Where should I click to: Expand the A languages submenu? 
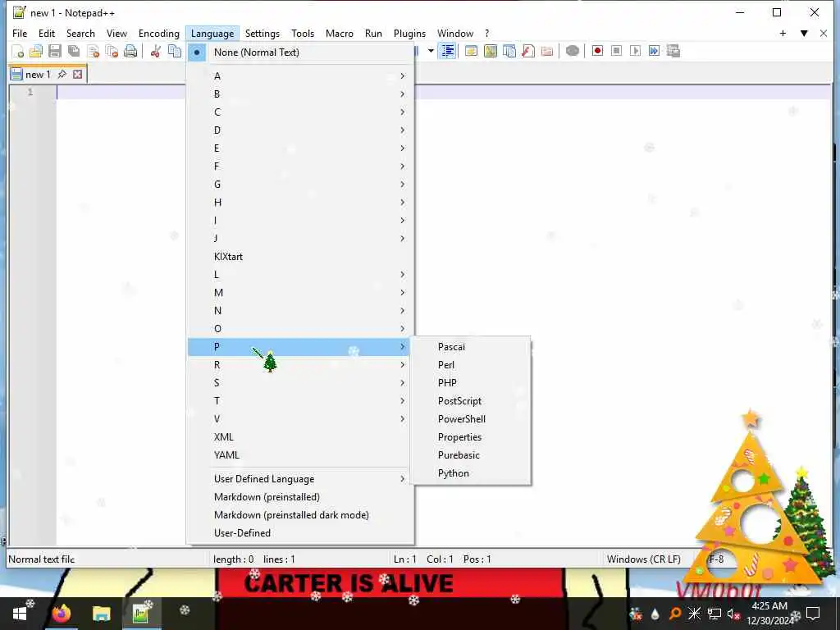pos(300,76)
